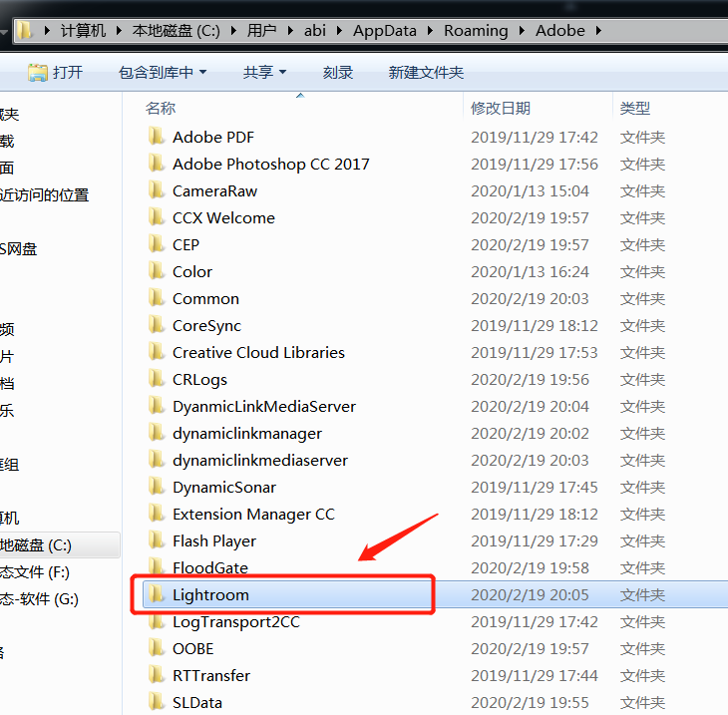Expand the arrow after Adobe in the path
The image size is (728, 715).
(x=598, y=31)
